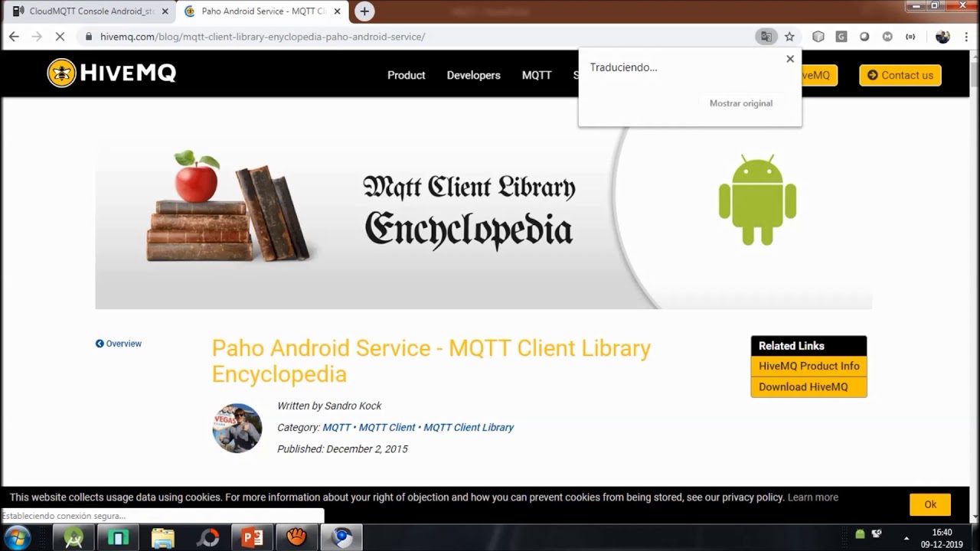The image size is (980, 551).
Task: Show hidden system tray icons
Action: pos(906,537)
